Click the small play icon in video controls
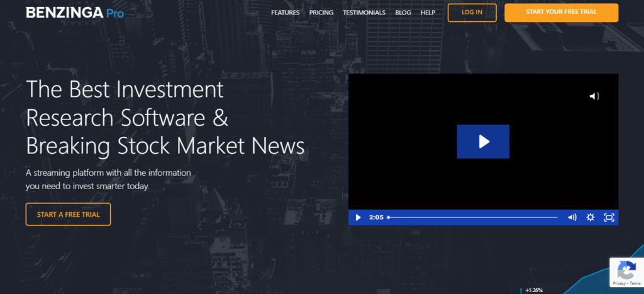The width and height of the screenshot is (644, 294). (358, 217)
